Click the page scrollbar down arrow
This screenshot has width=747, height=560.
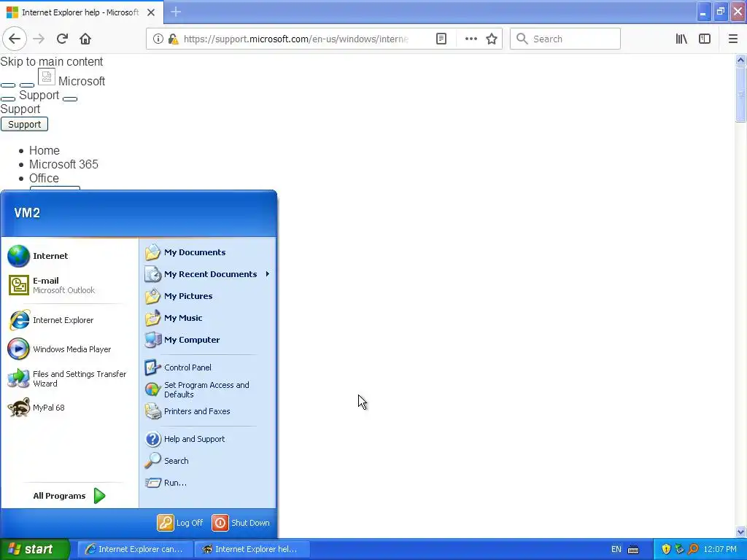coord(740,532)
